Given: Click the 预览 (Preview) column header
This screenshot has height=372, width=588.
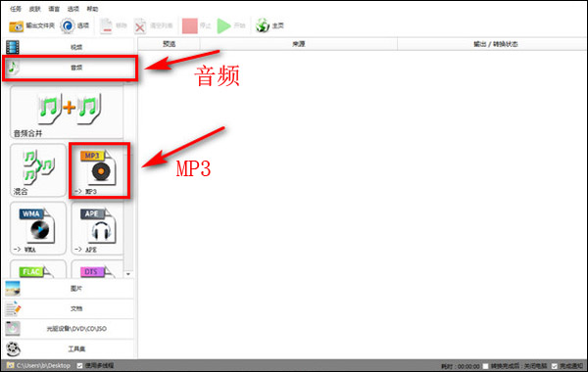Looking at the screenshot, I should pos(170,44).
